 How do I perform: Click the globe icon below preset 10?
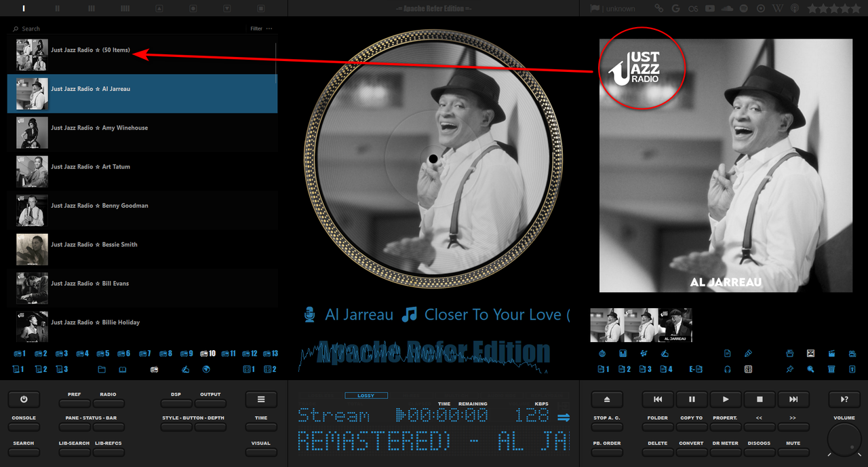pos(206,369)
